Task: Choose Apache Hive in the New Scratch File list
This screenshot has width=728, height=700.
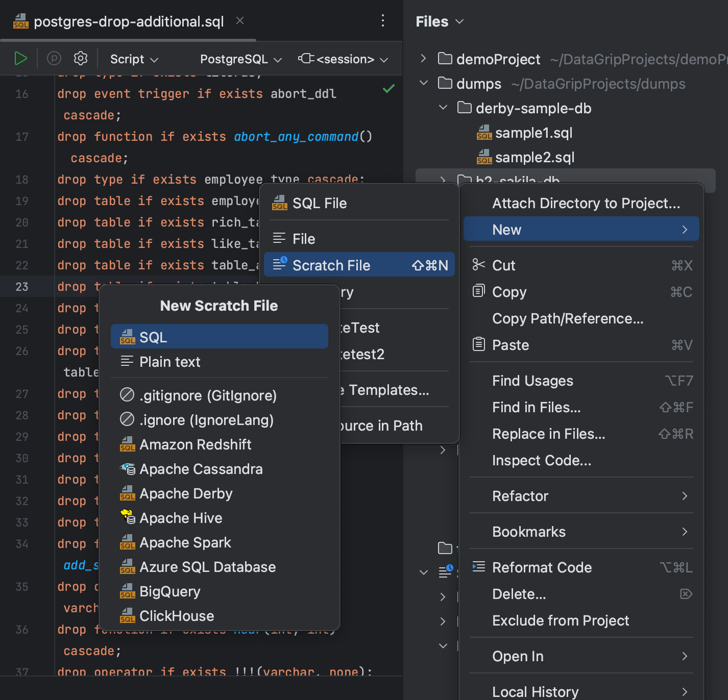Action: click(181, 518)
